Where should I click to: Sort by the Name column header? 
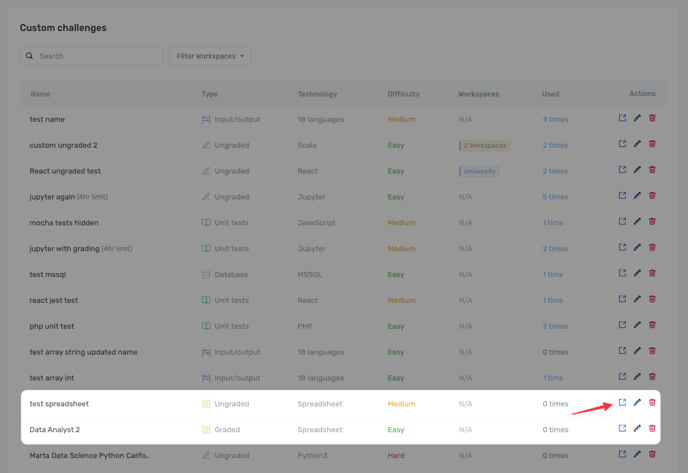[40, 94]
